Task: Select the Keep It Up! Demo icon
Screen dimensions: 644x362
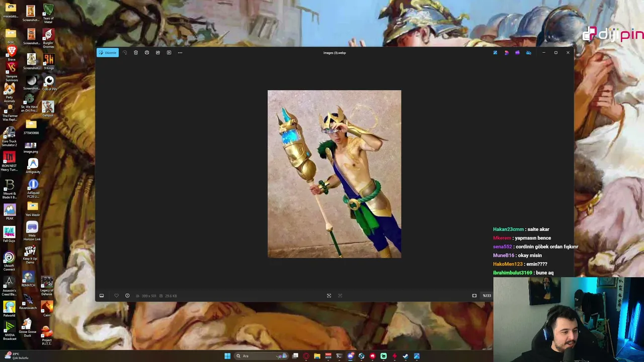Action: click(30, 255)
